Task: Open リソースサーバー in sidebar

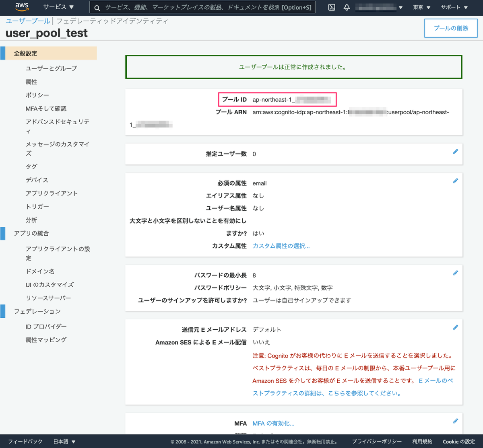Action: click(x=48, y=298)
